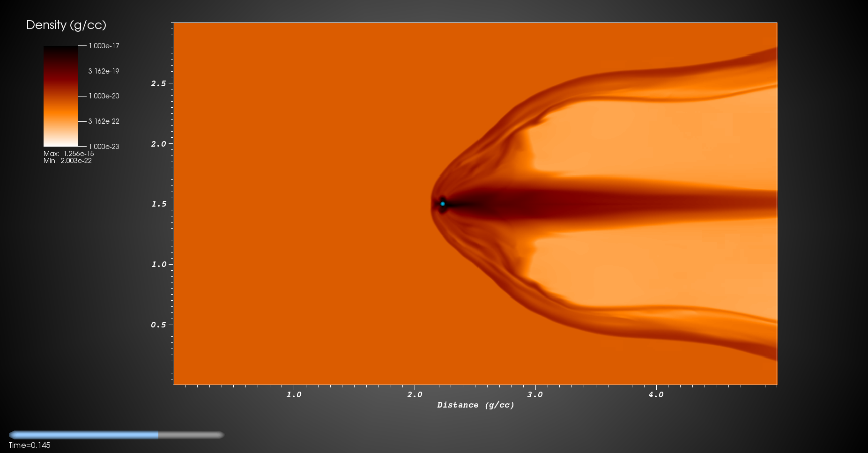Image resolution: width=868 pixels, height=453 pixels.
Task: Click the y-axis '2.5' tick label
Action: click(158, 83)
